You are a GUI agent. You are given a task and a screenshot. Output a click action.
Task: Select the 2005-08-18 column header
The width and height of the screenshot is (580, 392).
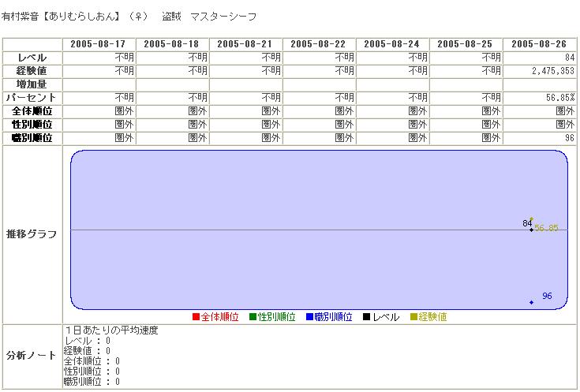tap(172, 44)
